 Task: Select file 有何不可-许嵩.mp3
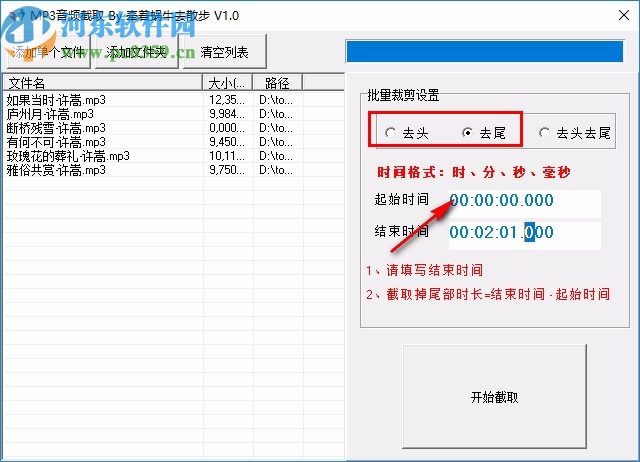pyautogui.click(x=56, y=142)
